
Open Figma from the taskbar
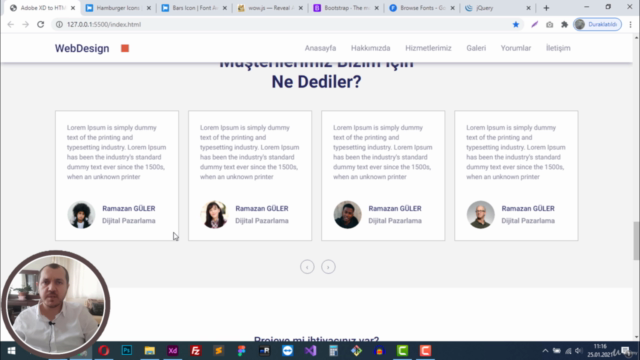(242, 351)
